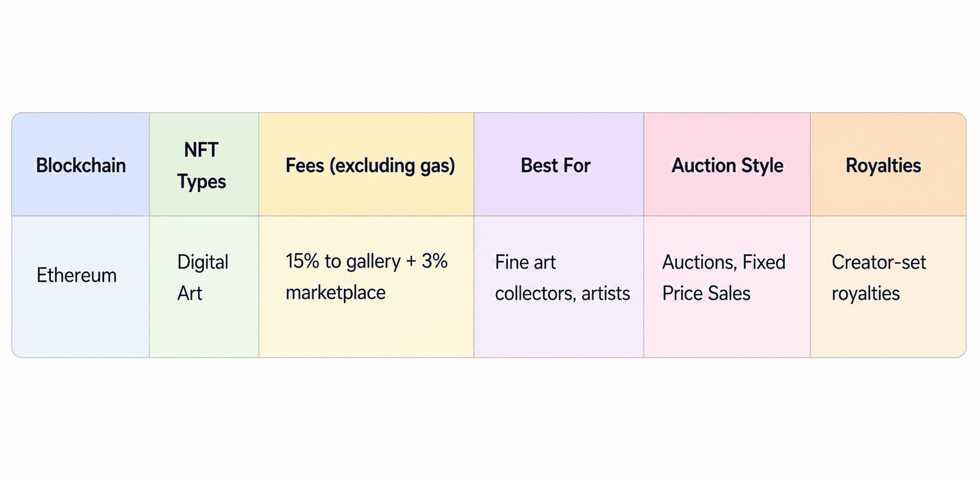Select the pale orange Royalties cell in the Ethereum row
Screen dimensions: 980x480
pos(888,287)
